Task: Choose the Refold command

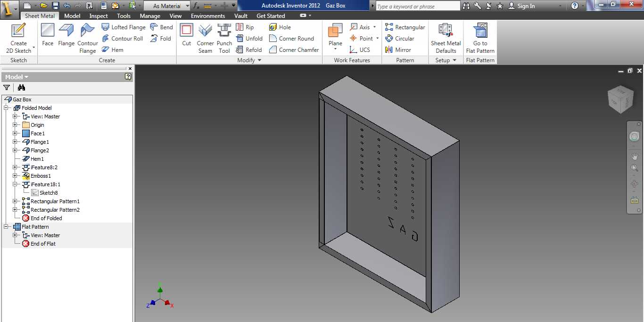Action: 248,50
